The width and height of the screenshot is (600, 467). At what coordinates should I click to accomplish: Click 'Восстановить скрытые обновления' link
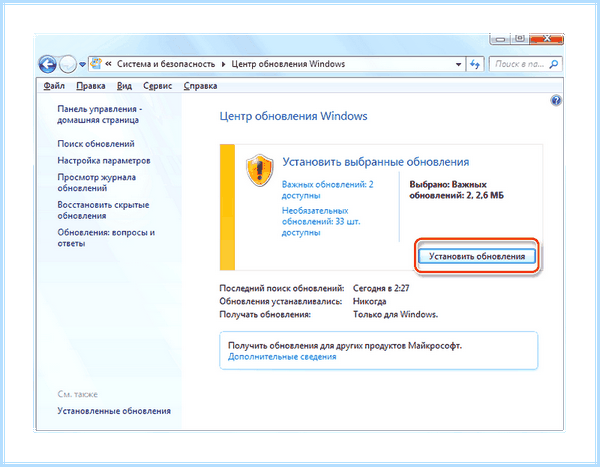pos(103,210)
